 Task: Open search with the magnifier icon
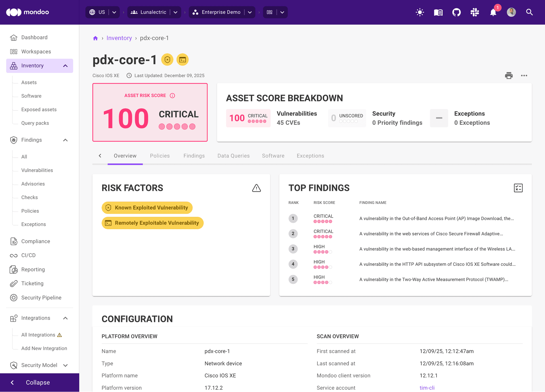coord(530,12)
